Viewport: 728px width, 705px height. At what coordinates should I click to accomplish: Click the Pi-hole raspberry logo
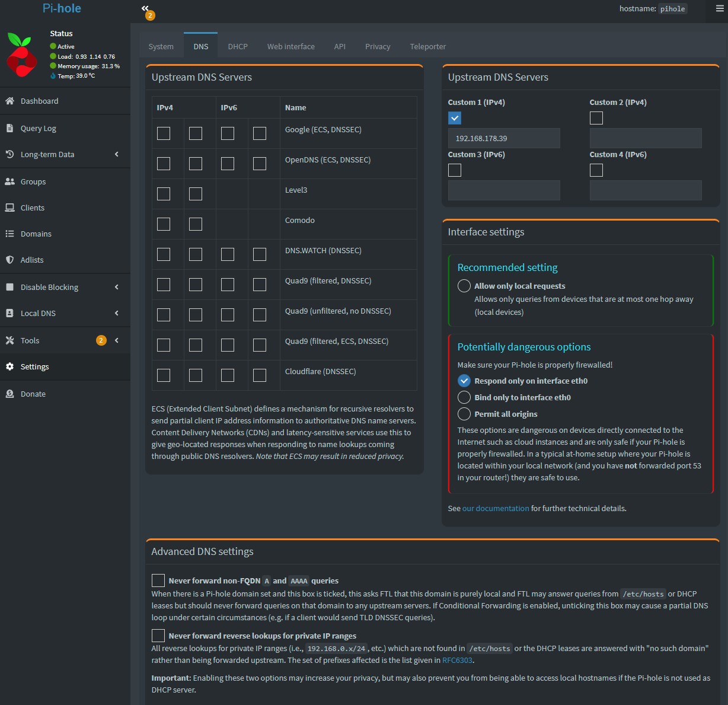click(22, 55)
